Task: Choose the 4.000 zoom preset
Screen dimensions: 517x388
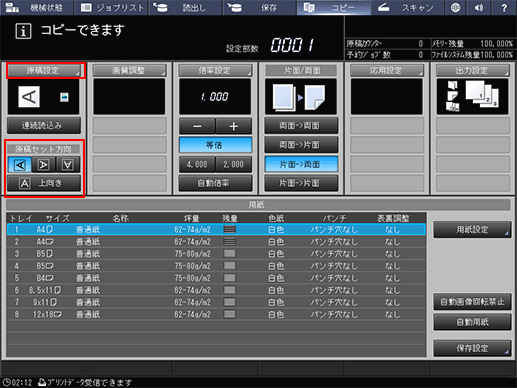Action: 197,164
